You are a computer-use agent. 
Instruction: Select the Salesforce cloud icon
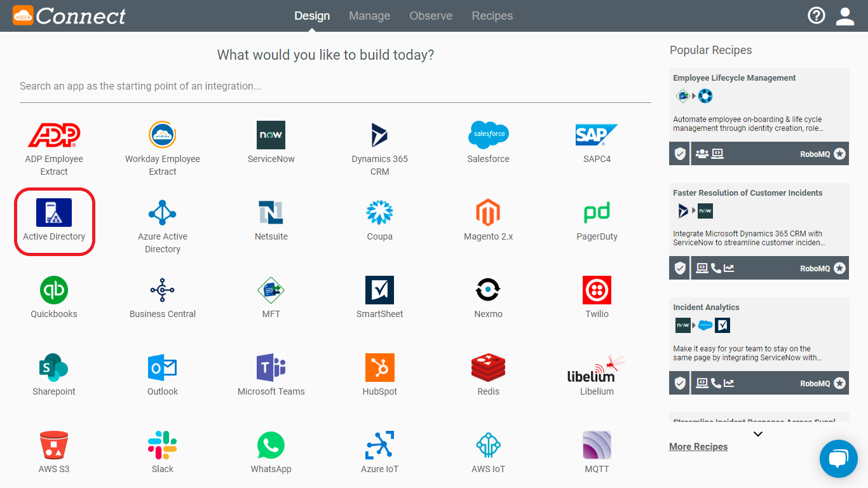point(489,135)
